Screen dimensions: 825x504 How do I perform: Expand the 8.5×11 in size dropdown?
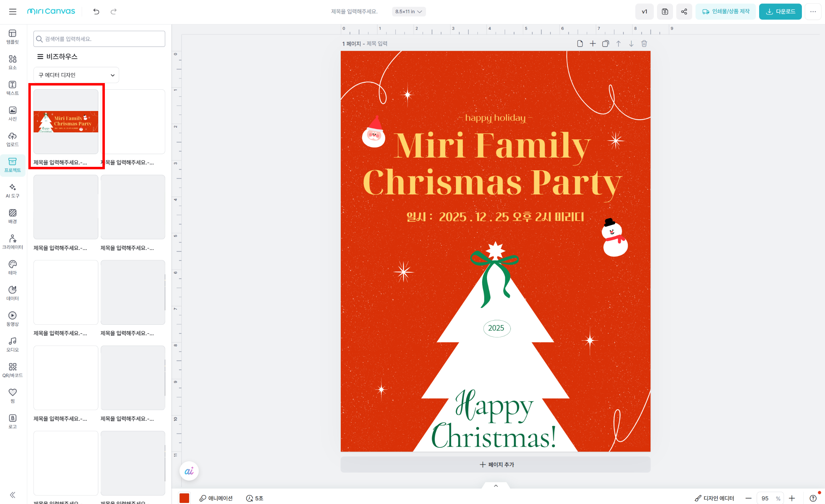[409, 12]
